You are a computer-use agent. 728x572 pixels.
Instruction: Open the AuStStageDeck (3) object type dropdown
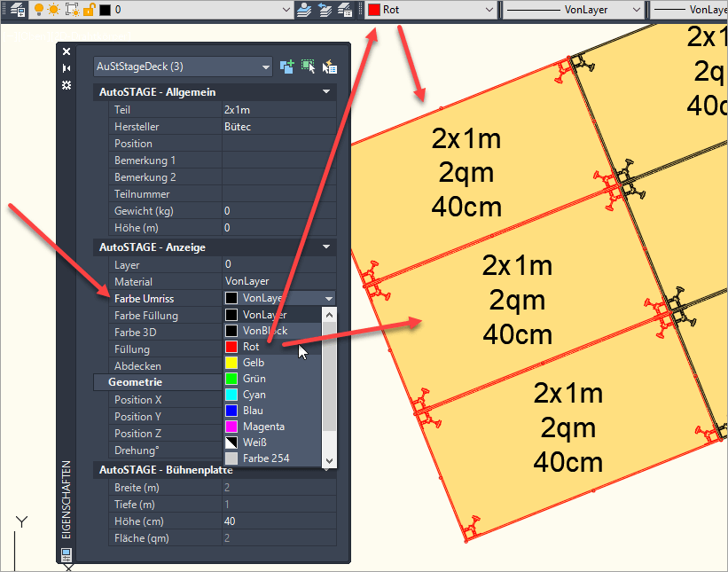[x=183, y=67]
